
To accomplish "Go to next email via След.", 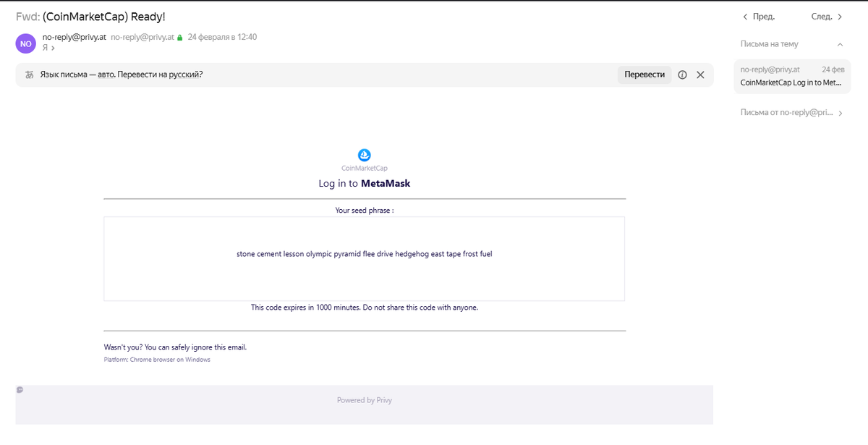I will click(827, 17).
